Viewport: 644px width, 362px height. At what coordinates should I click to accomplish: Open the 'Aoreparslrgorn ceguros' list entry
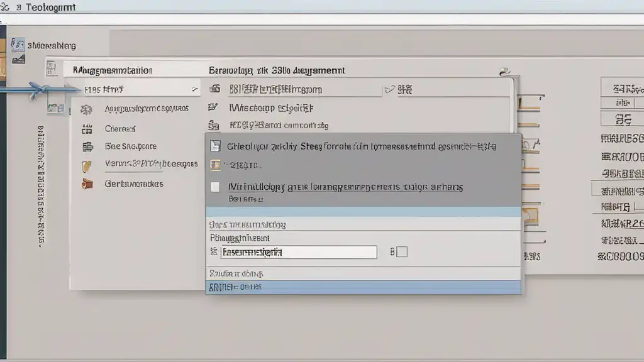point(147,108)
